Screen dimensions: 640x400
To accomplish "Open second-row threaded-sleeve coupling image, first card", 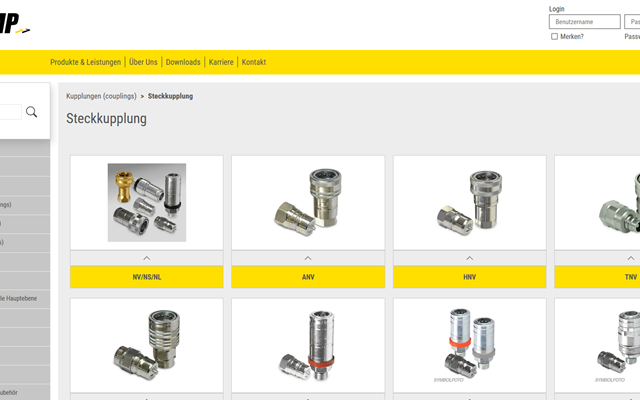I will click(x=147, y=345).
